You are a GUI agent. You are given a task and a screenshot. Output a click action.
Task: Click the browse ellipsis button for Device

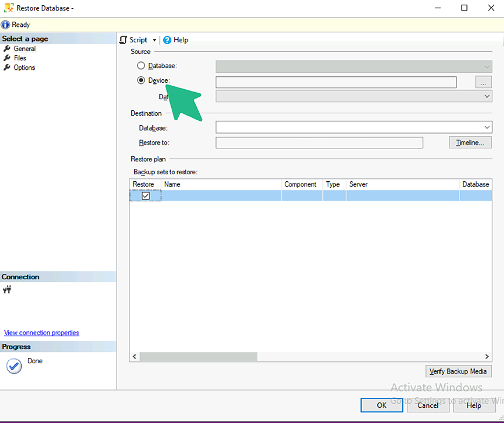pos(483,83)
